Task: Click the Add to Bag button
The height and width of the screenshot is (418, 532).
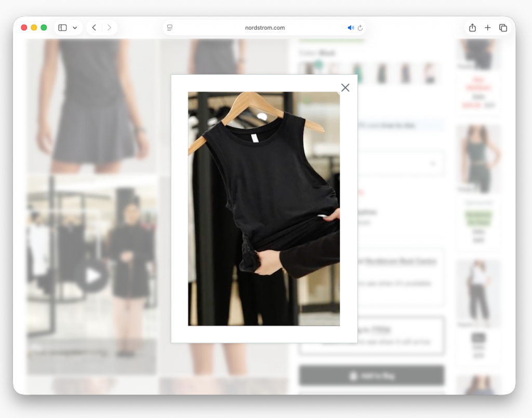Action: pyautogui.click(x=371, y=375)
